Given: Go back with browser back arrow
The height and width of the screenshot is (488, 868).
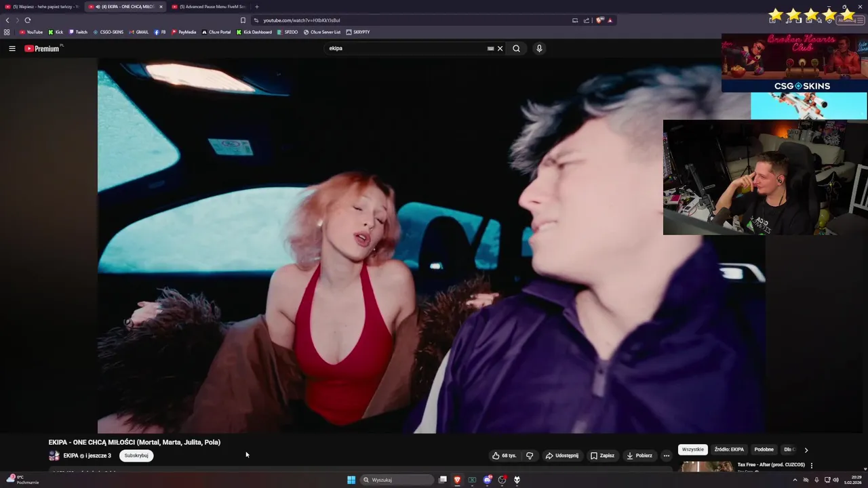Looking at the screenshot, I should point(7,20).
